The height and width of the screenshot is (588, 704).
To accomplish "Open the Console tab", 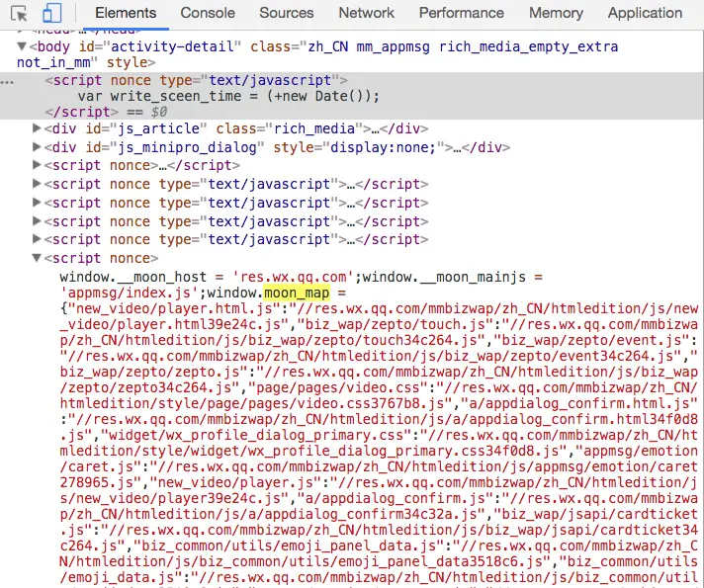I will tap(208, 13).
